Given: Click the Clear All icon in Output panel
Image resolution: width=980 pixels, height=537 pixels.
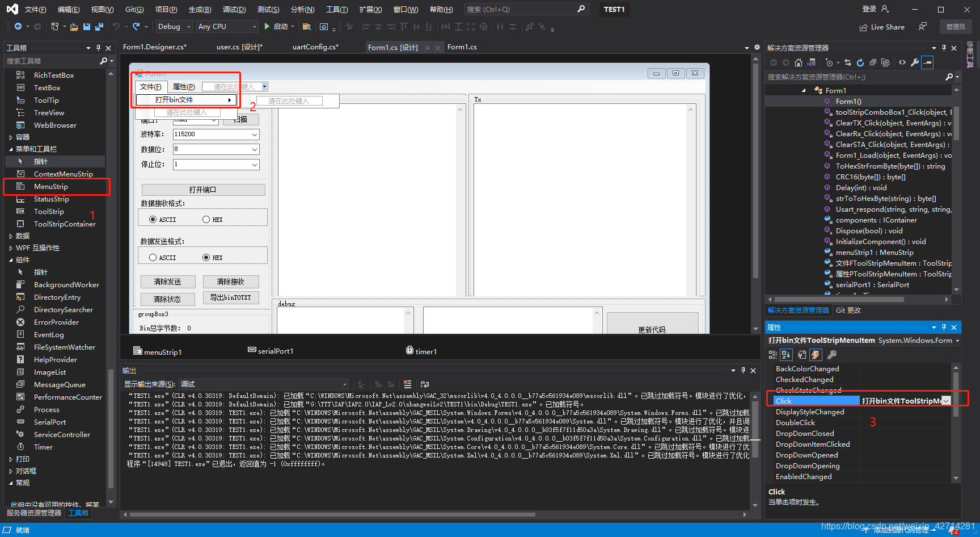Looking at the screenshot, I should (407, 384).
